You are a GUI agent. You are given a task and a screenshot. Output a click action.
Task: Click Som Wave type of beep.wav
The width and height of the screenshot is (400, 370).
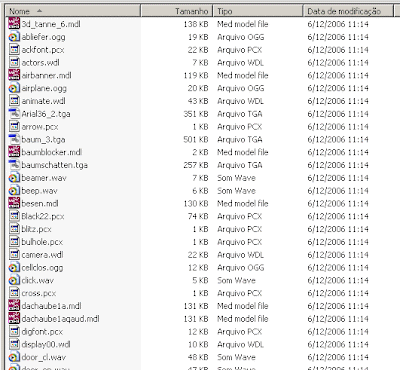coord(236,191)
